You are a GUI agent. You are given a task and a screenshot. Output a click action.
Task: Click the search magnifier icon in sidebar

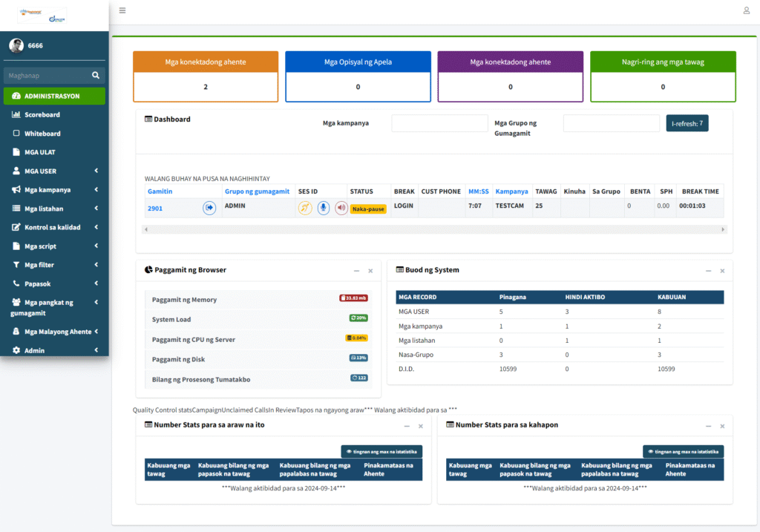[x=96, y=75]
